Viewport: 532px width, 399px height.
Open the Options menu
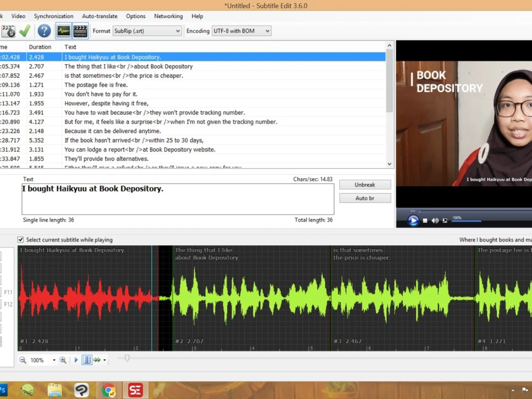click(136, 16)
